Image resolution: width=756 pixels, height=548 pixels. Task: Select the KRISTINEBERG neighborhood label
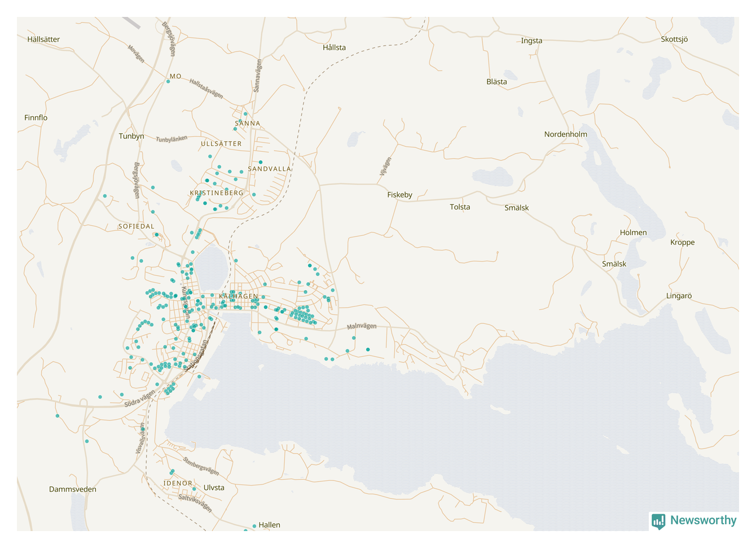click(217, 193)
